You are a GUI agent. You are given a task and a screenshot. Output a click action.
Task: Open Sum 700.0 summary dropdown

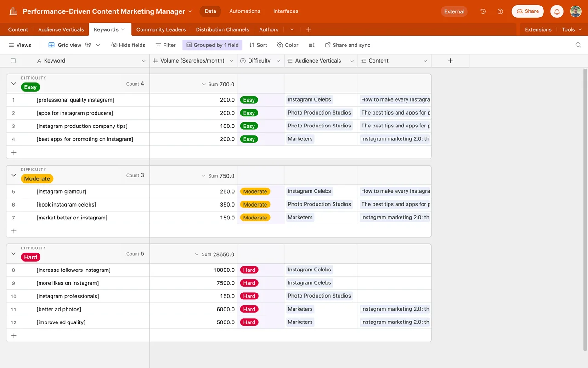tap(218, 84)
